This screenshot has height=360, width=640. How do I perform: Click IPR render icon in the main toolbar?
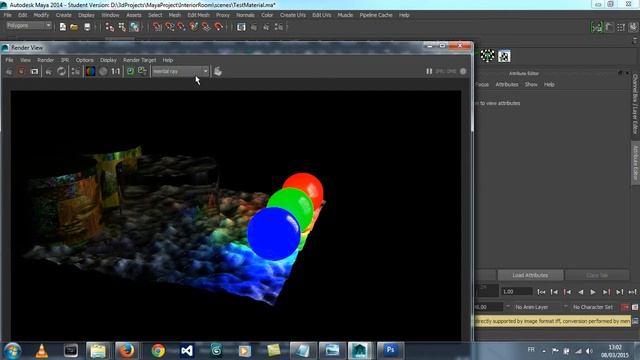(x=266, y=27)
